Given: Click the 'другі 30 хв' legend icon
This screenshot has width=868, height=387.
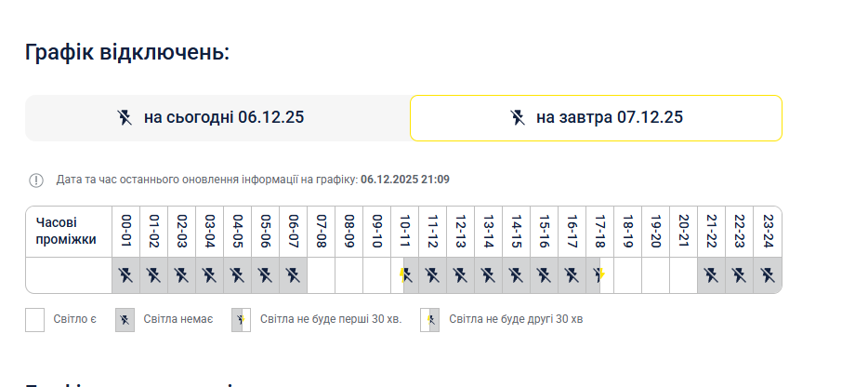Looking at the screenshot, I should click(430, 320).
